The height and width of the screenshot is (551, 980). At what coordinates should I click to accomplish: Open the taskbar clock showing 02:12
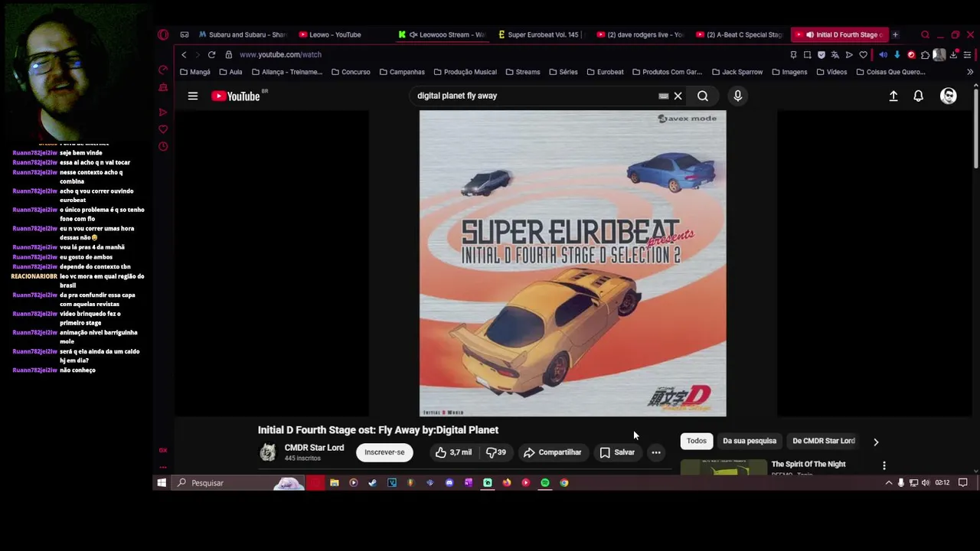[942, 483]
